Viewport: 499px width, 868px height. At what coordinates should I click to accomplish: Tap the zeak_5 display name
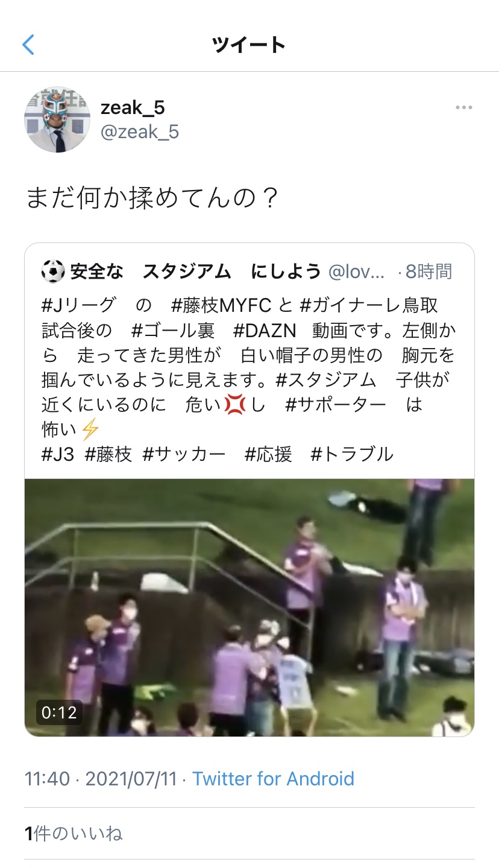pyautogui.click(x=133, y=108)
